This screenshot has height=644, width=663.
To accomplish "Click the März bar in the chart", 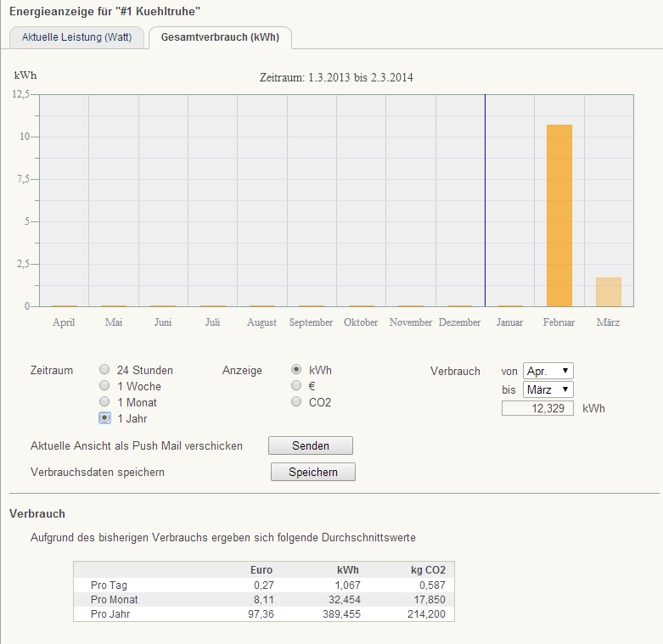I will (608, 292).
